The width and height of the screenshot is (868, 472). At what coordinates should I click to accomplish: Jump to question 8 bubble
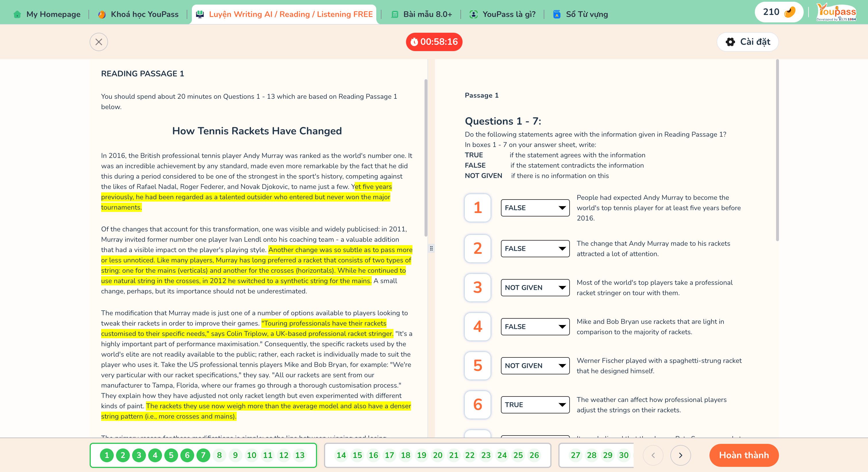click(219, 455)
